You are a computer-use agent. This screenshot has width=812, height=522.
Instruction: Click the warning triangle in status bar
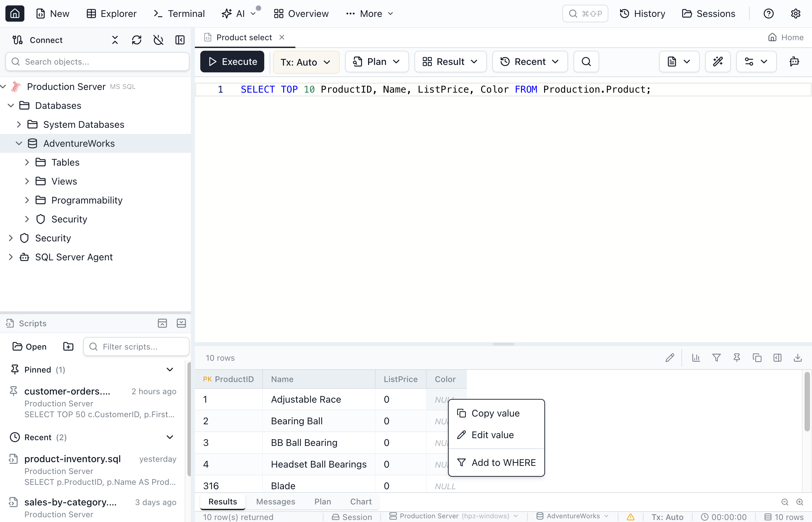point(631,517)
